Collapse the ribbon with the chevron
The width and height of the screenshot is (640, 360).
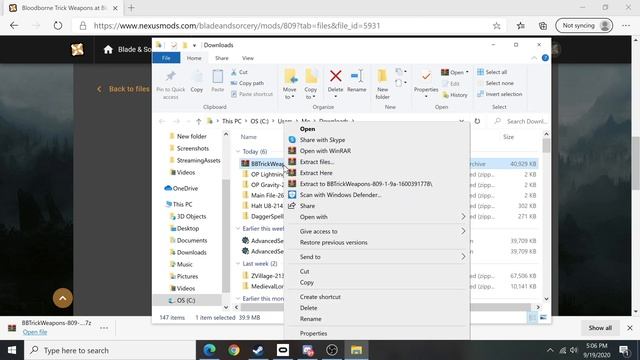(x=534, y=58)
